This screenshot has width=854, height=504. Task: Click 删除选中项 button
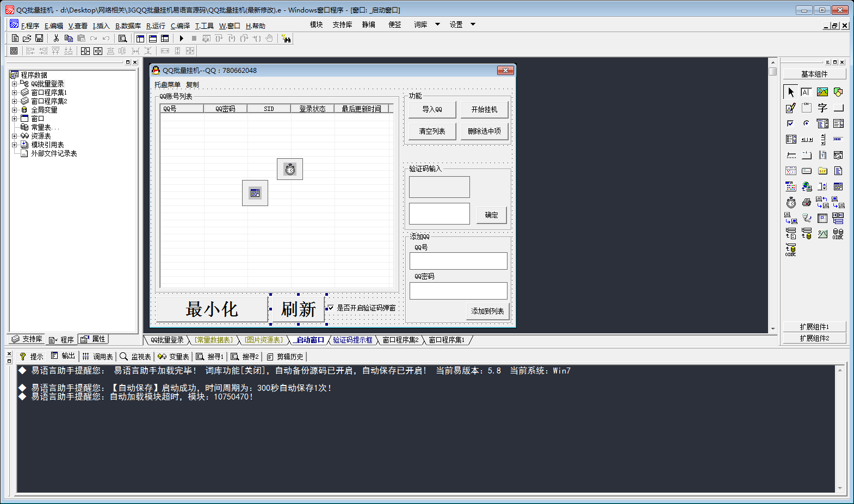[484, 131]
